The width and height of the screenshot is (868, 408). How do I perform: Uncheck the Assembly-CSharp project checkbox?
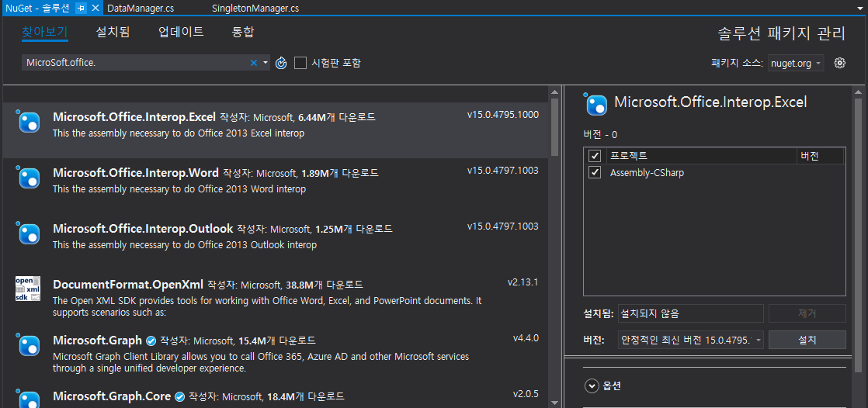click(595, 172)
